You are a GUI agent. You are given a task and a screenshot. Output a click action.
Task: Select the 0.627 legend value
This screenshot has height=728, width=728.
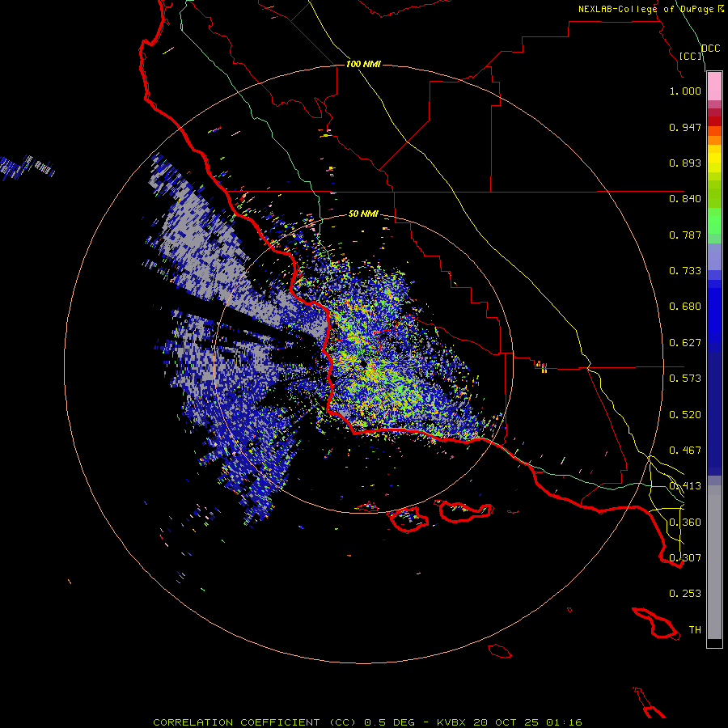[685, 343]
